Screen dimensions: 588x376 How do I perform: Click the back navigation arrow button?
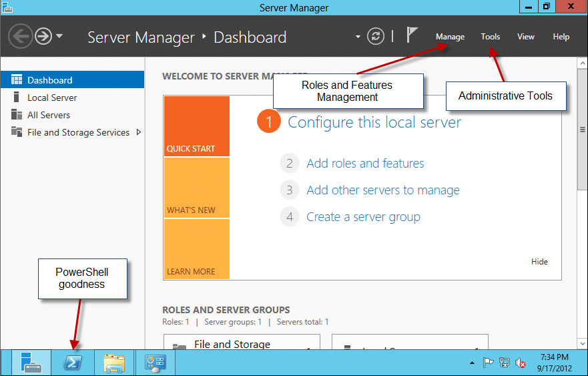21,36
